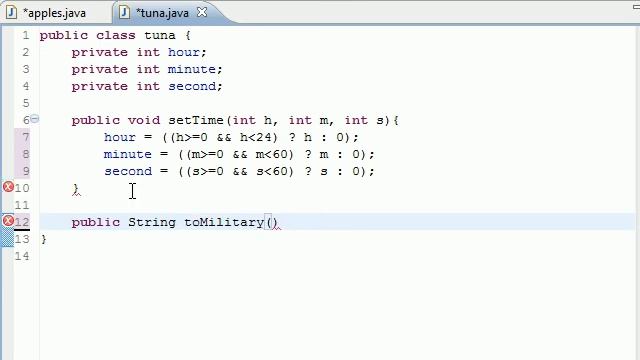The height and width of the screenshot is (360, 640).
Task: Click "s<60" in the second assignment
Action: point(271,171)
